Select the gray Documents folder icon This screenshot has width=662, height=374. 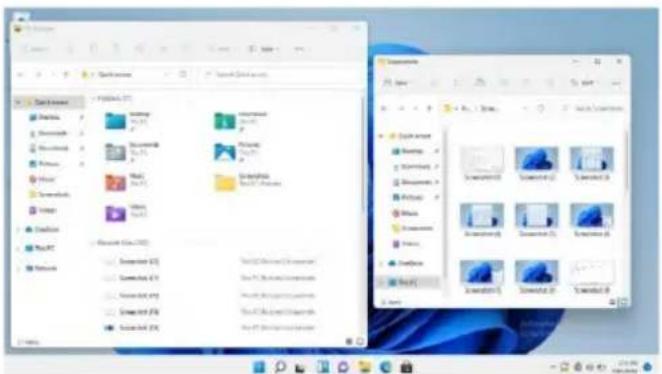(115, 152)
